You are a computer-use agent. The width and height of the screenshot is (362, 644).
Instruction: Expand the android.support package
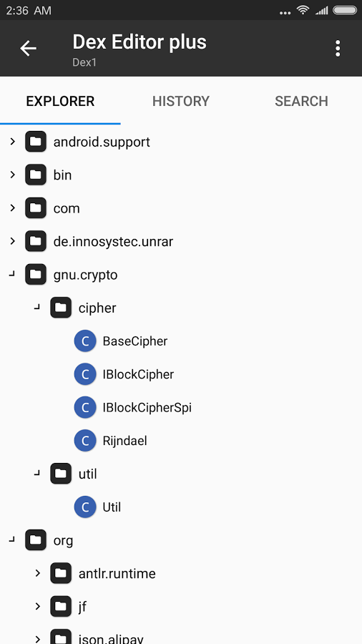[12, 142]
